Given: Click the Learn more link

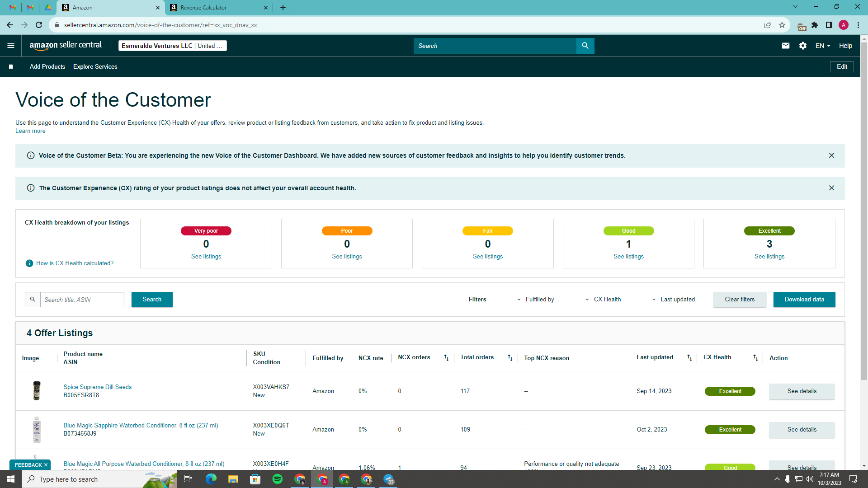Looking at the screenshot, I should click(x=30, y=131).
